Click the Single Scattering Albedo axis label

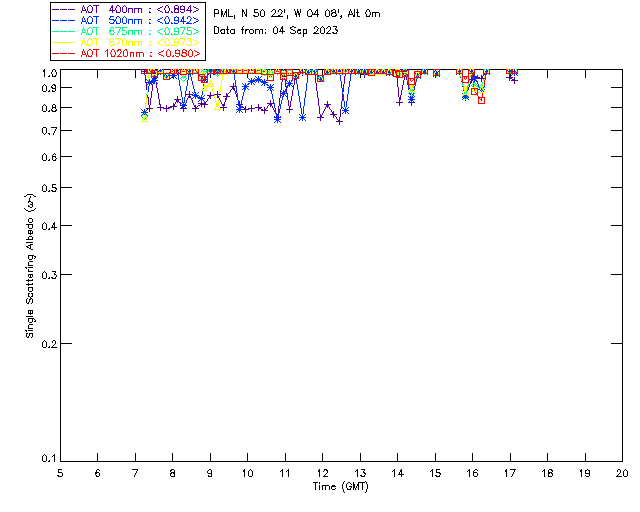tap(30, 266)
